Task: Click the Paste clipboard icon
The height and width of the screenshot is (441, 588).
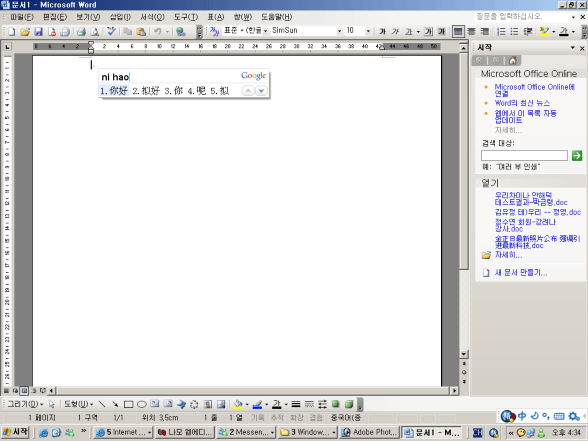Action: pyautogui.click(x=141, y=32)
